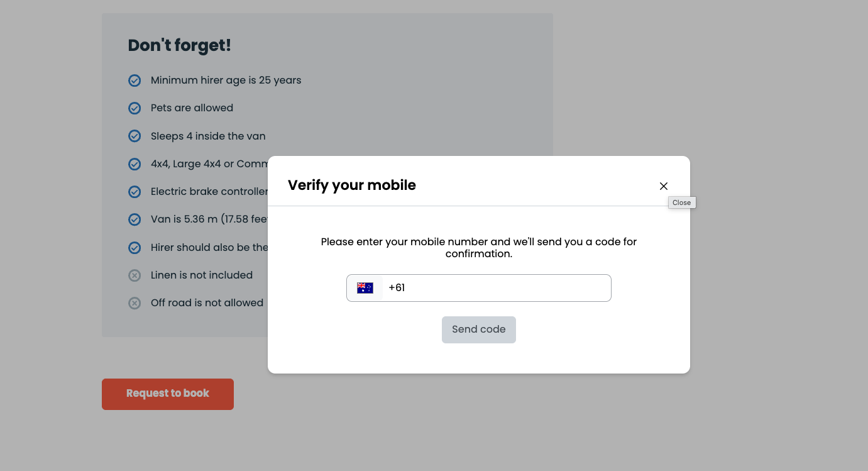The image size is (868, 471).
Task: Click the mobile confirmation instruction text
Action: click(x=478, y=248)
